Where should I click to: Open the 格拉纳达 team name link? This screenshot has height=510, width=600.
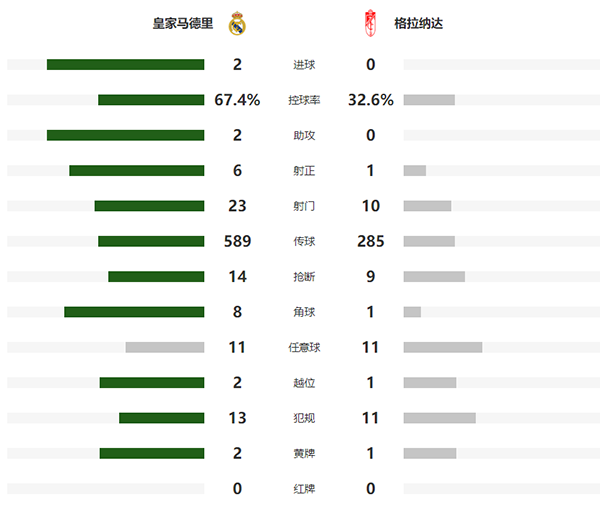click(x=419, y=22)
